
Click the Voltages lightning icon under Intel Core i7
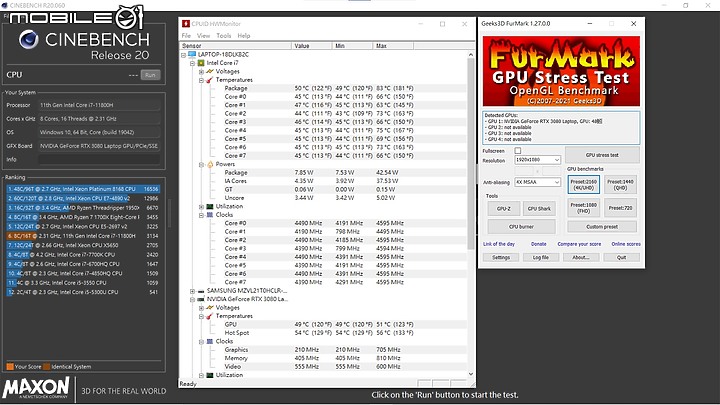coord(210,71)
